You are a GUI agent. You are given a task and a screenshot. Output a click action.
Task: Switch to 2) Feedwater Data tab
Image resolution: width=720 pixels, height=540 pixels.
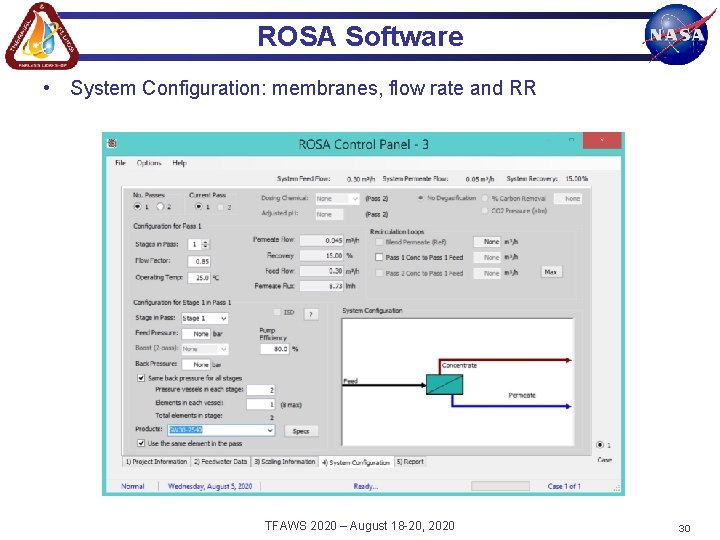point(220,461)
